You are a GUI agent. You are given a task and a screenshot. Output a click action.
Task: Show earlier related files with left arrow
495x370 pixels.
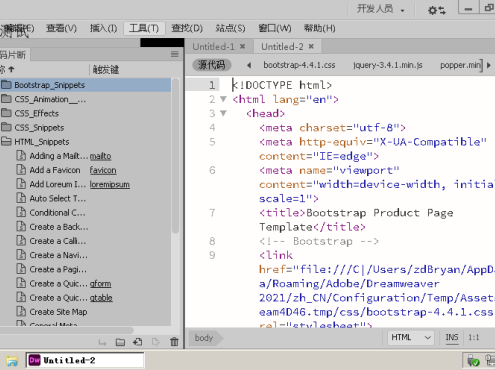[249, 65]
